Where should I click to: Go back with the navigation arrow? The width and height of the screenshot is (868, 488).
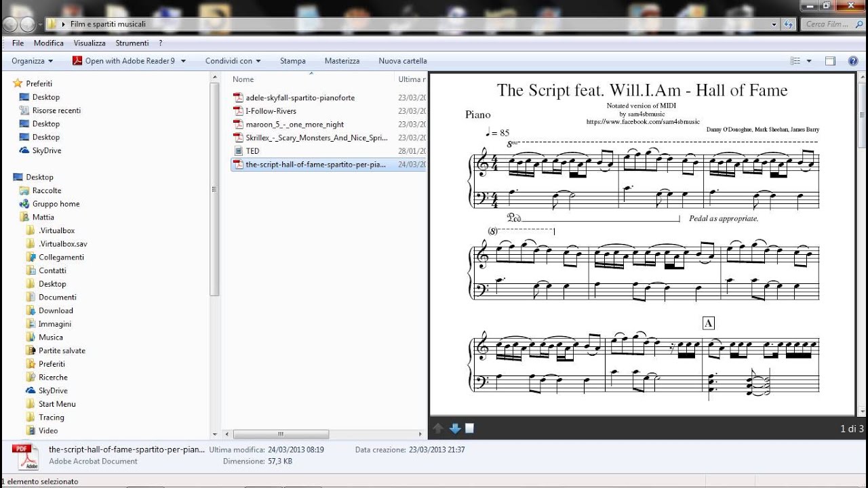tap(10, 24)
